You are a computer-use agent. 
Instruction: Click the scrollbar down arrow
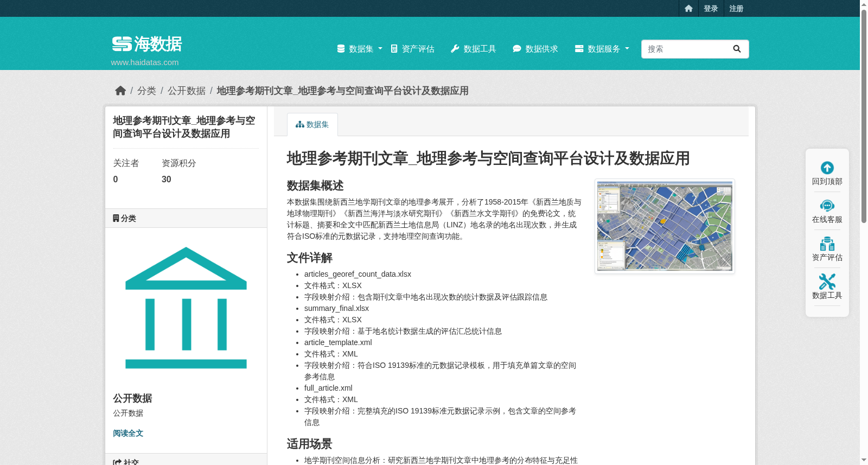864,460
